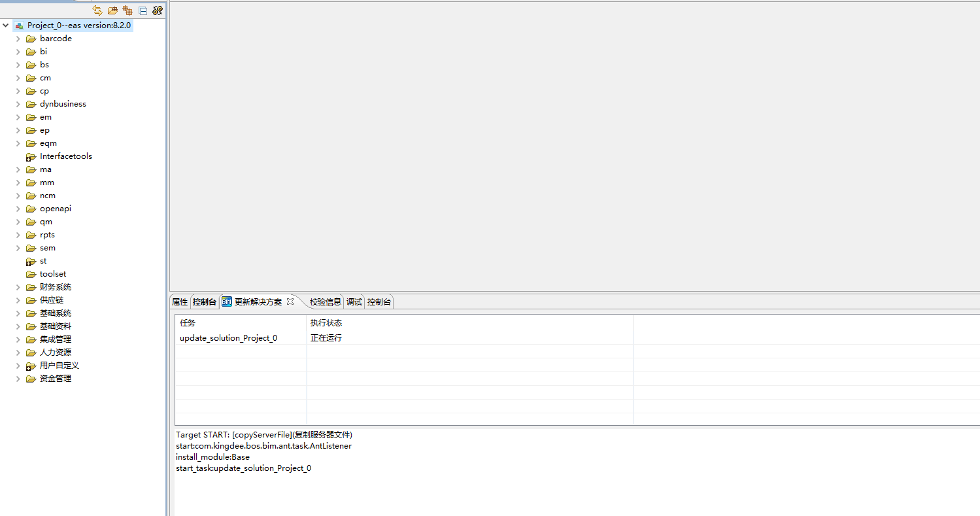Switch to the 属性 tab
This screenshot has width=980, height=516.
pyautogui.click(x=179, y=302)
